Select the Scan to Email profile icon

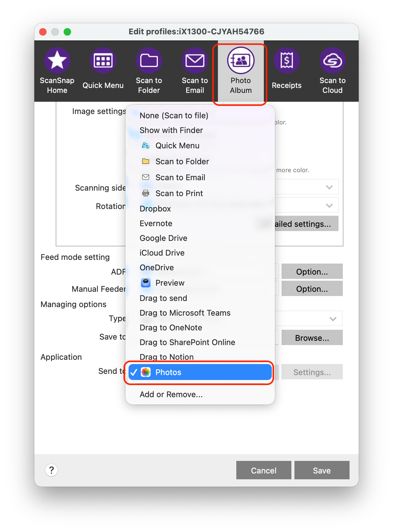195,61
